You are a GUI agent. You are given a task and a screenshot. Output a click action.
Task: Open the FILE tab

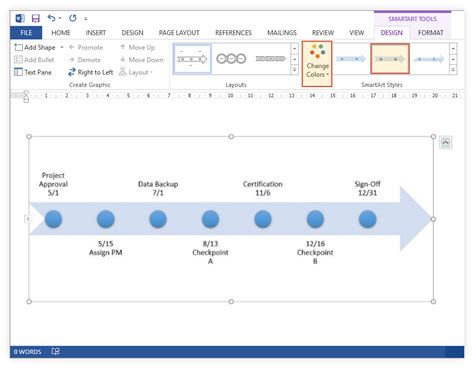[x=26, y=33]
